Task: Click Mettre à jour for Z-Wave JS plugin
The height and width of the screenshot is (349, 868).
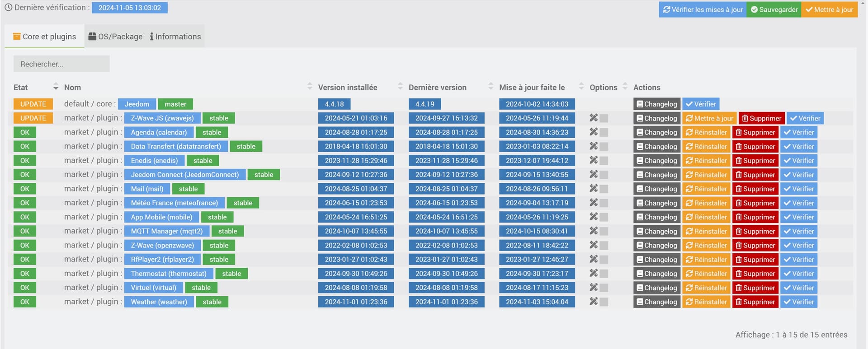Action: pos(709,118)
